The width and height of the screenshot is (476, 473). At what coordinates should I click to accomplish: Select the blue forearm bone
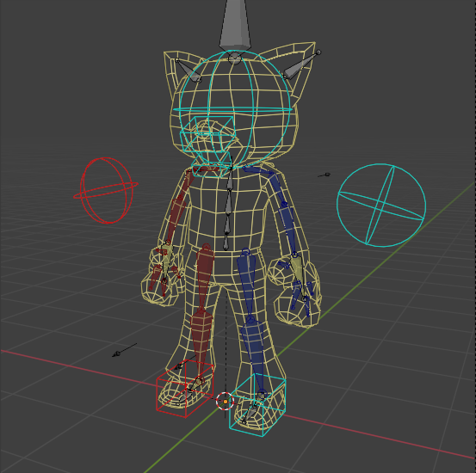pos(287,229)
